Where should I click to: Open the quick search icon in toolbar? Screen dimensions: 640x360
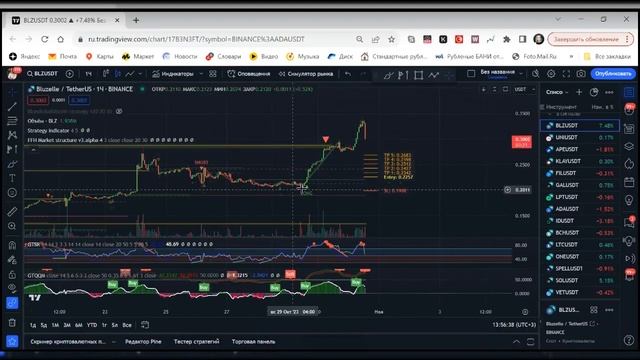(x=536, y=74)
